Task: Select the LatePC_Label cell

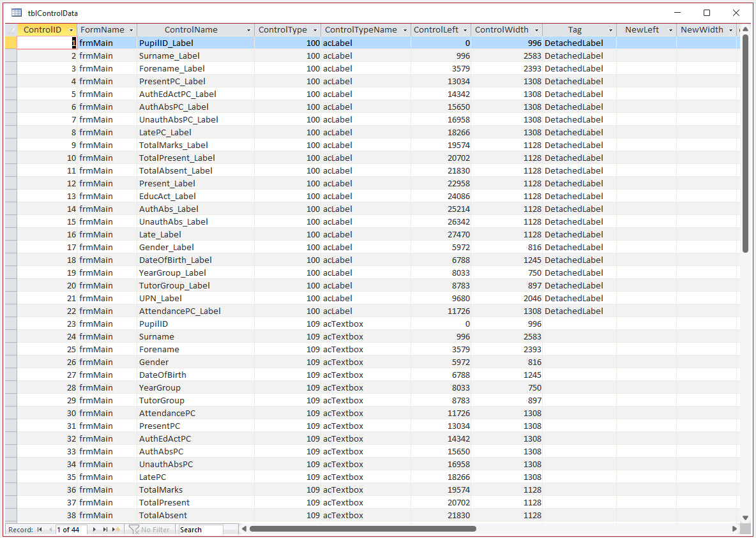Action: [196, 133]
